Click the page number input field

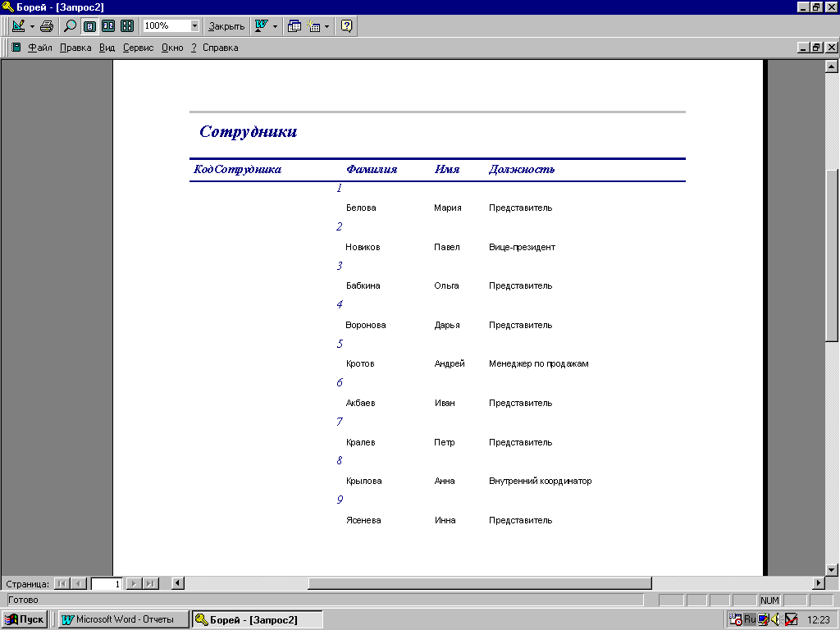(107, 583)
